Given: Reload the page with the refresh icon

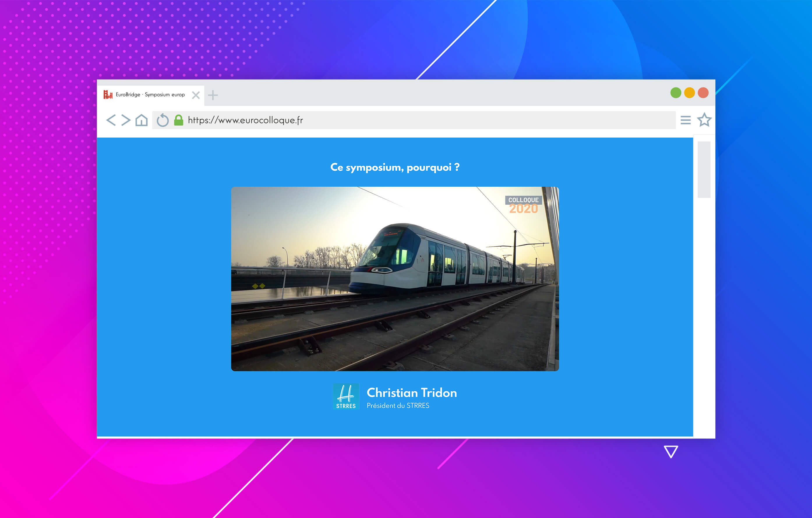Looking at the screenshot, I should pyautogui.click(x=163, y=120).
